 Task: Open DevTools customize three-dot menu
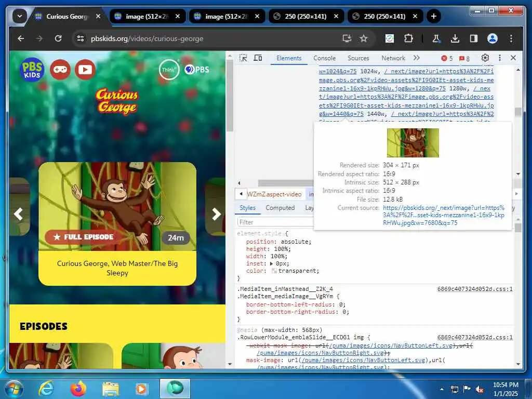(499, 58)
